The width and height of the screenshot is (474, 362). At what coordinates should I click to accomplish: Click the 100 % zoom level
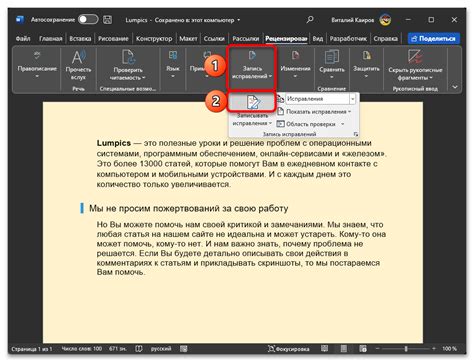coord(449,349)
